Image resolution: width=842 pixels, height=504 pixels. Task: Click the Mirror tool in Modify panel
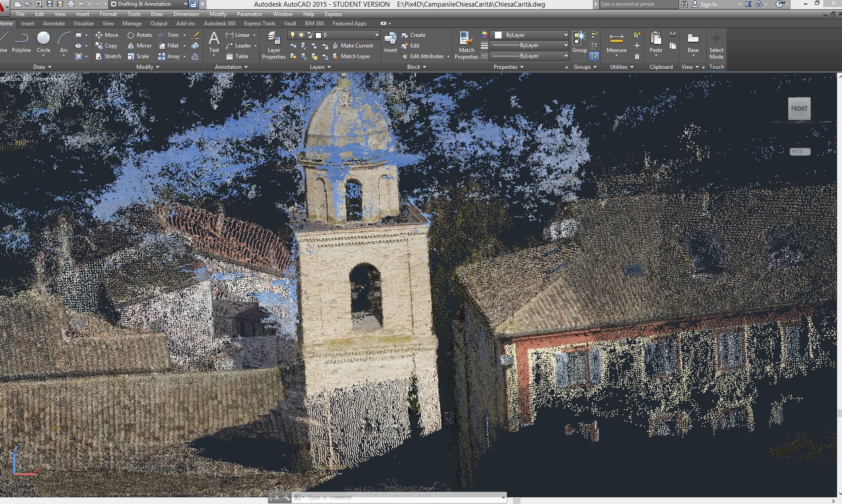pos(139,46)
